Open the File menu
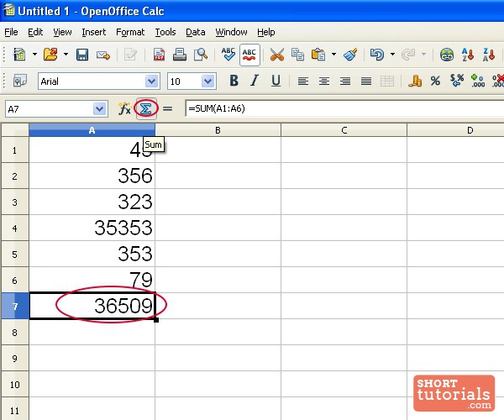The width and height of the screenshot is (504, 420). [x=11, y=32]
